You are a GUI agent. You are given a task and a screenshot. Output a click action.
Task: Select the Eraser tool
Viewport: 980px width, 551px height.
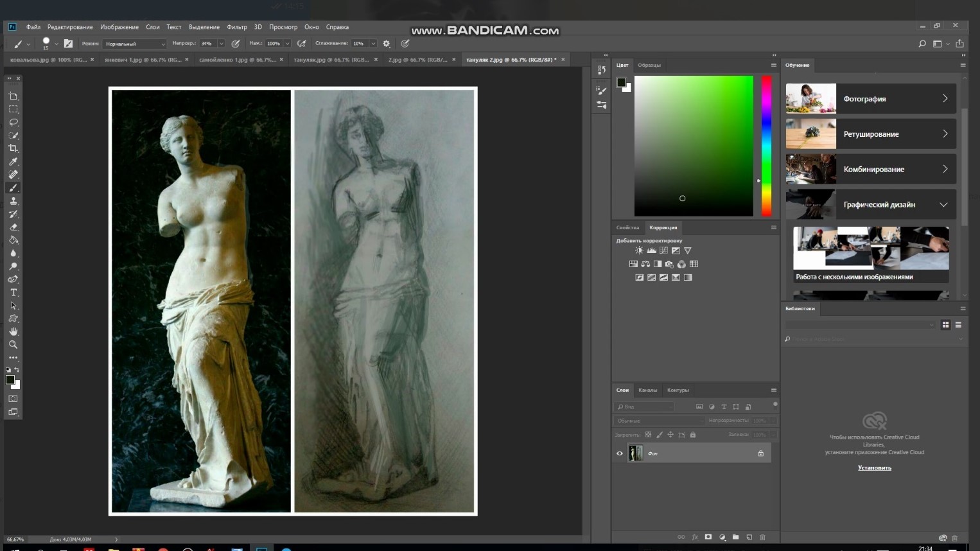click(x=13, y=227)
